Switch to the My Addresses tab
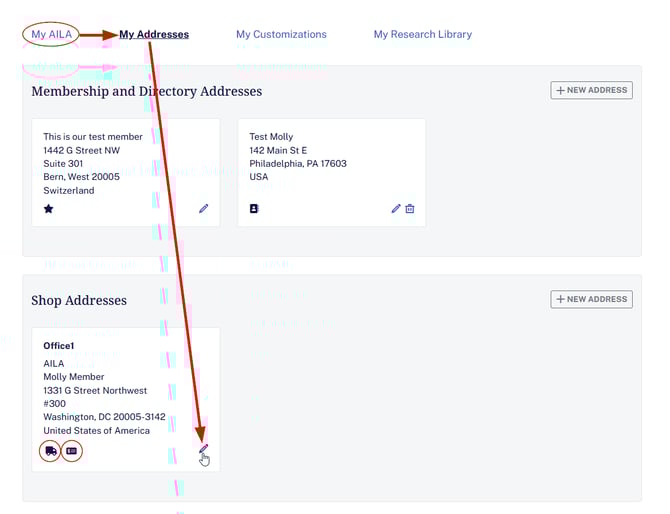Viewport: 670px width, 514px height. coord(154,34)
